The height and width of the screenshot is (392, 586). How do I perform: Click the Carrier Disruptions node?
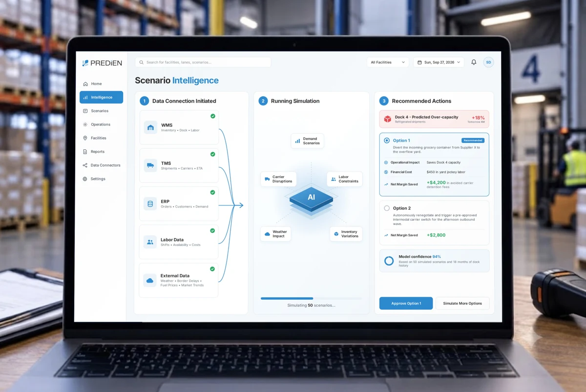point(278,179)
